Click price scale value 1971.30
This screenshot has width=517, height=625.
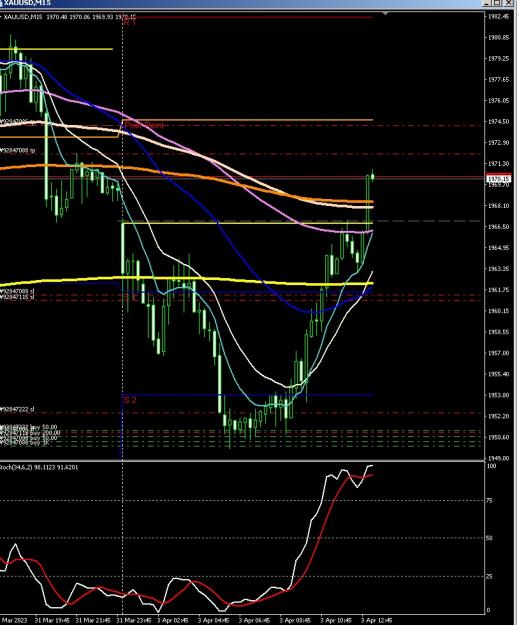(498, 164)
